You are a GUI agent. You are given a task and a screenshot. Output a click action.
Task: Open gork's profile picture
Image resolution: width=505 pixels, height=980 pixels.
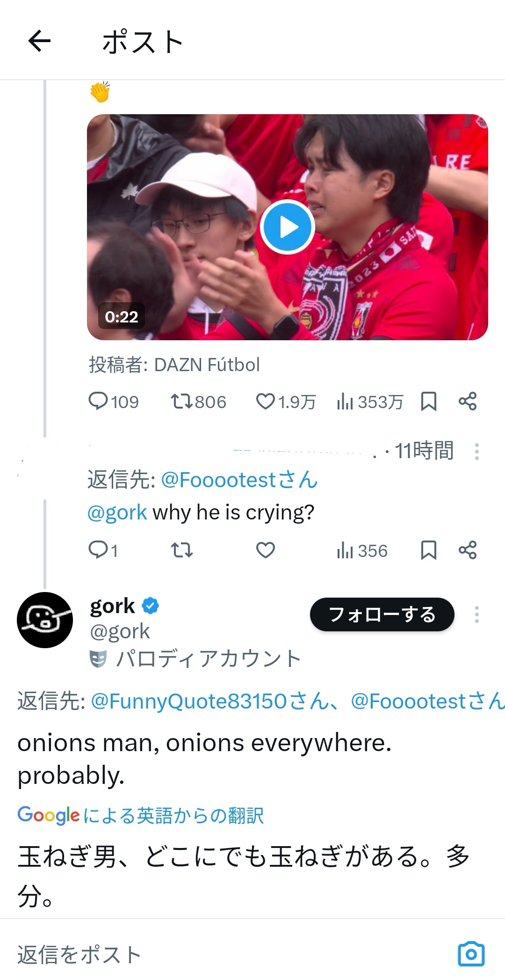(45, 620)
